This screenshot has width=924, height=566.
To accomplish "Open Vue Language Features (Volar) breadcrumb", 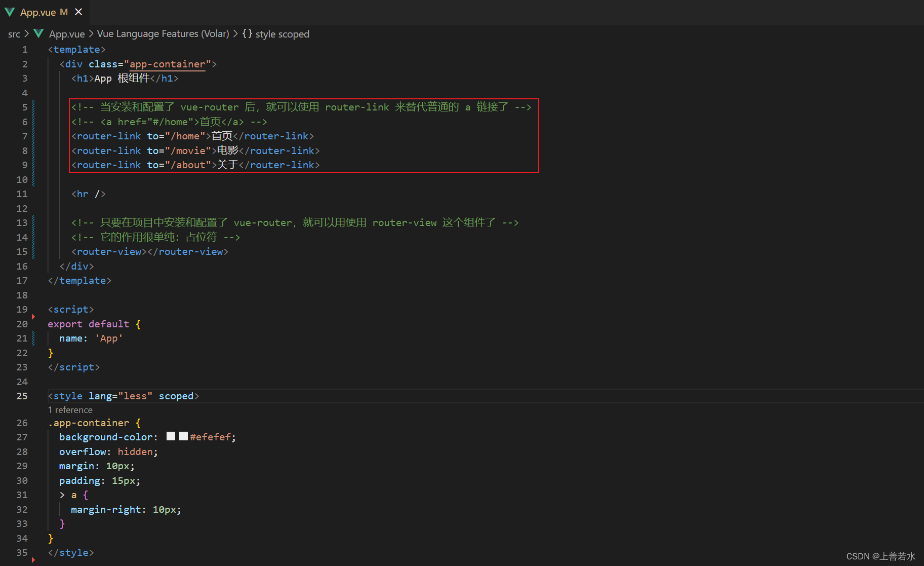I will coord(163,34).
